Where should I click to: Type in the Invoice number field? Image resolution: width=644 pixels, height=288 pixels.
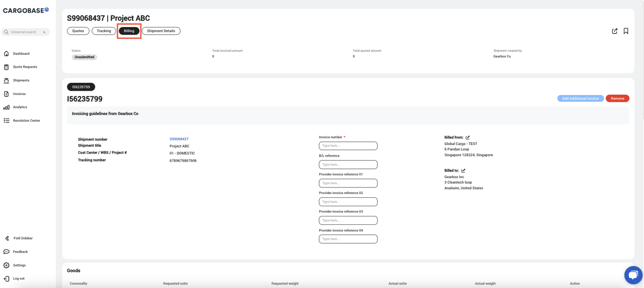point(348,145)
